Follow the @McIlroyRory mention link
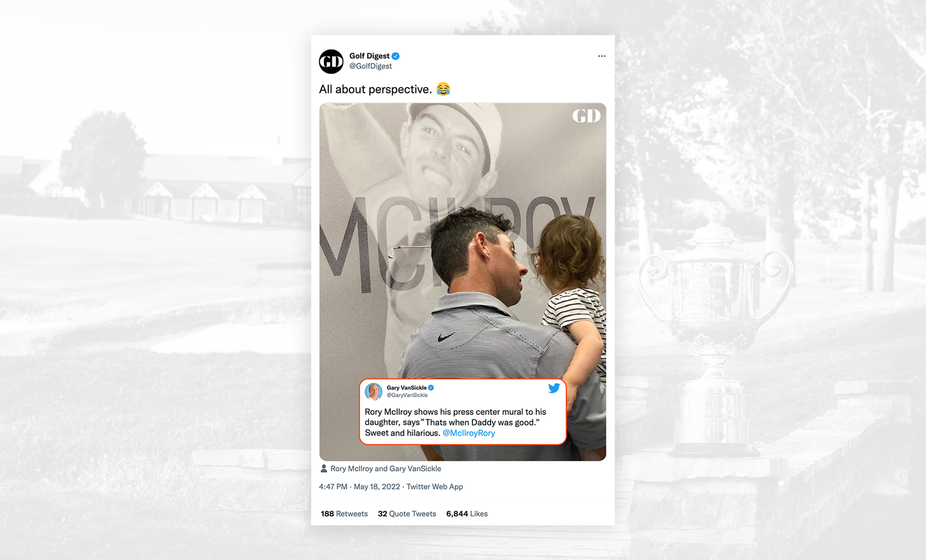The image size is (926, 560). [x=469, y=433]
